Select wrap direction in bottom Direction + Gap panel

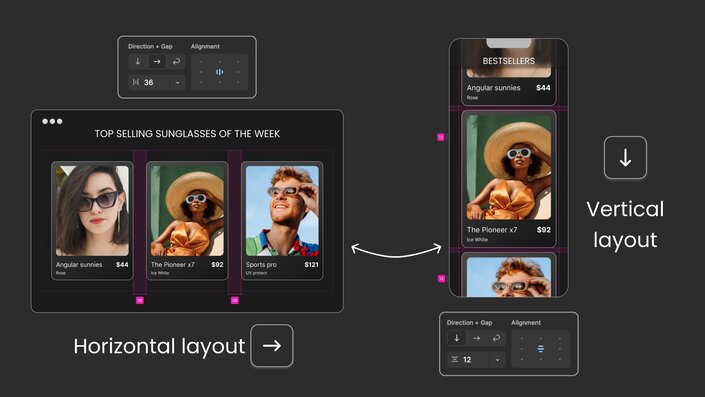pyautogui.click(x=496, y=338)
